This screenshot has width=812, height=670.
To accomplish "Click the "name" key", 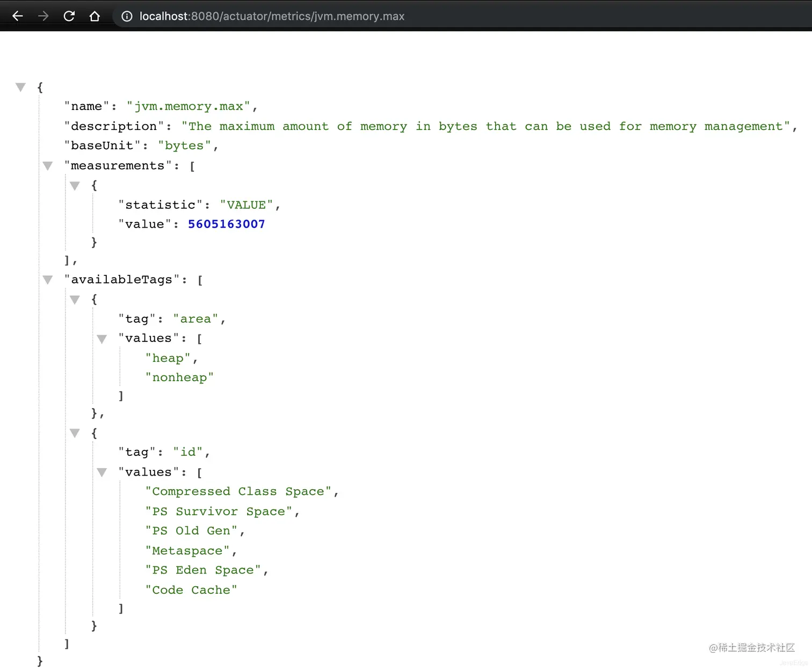I will tap(87, 106).
